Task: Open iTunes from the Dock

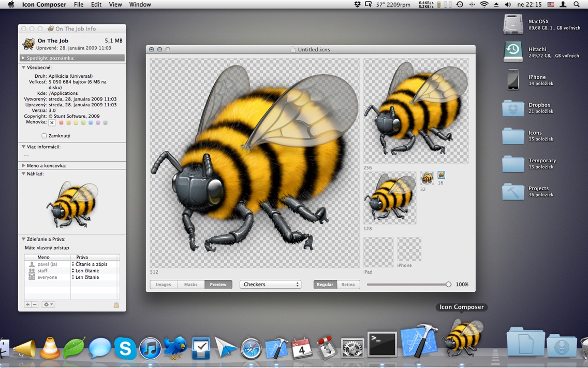Action: point(150,348)
